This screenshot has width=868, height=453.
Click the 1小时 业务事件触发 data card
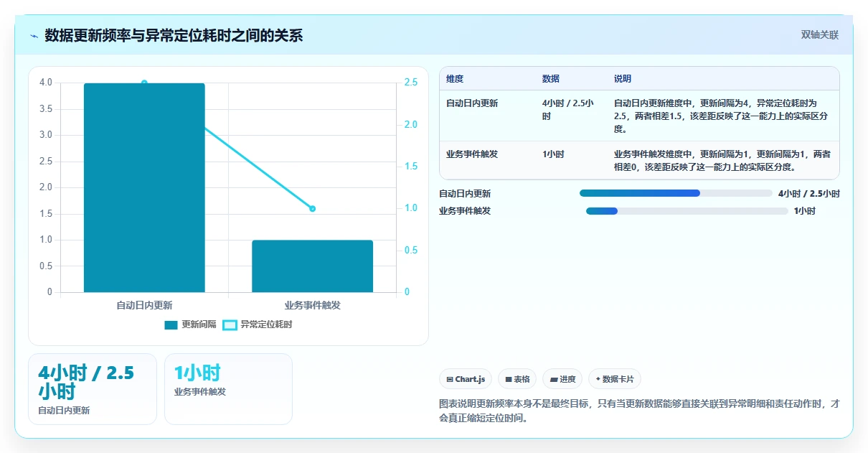[228, 389]
